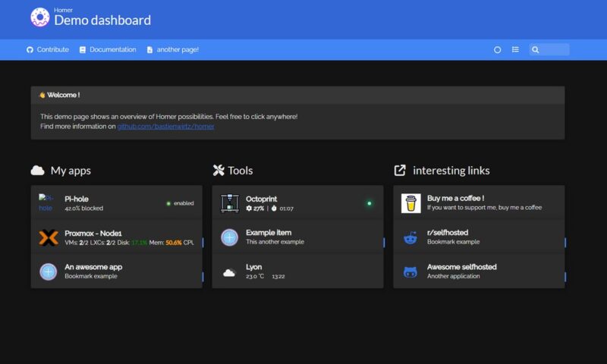The image size is (607, 364).
Task: Switch to list layout view
Action: click(516, 50)
